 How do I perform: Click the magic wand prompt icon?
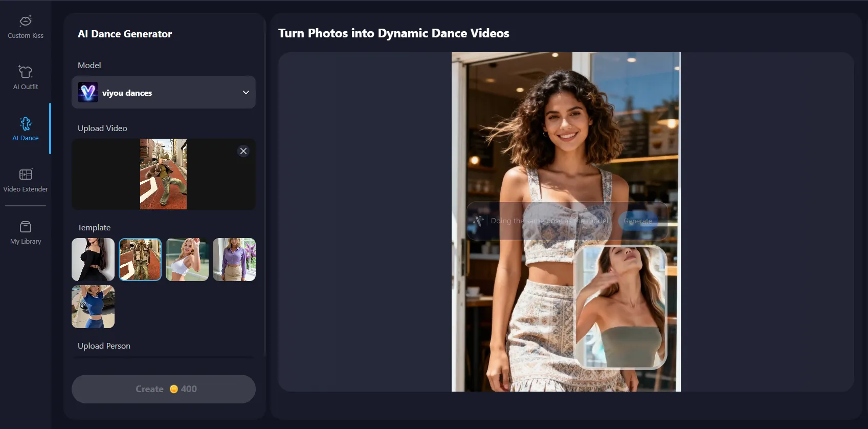click(479, 221)
